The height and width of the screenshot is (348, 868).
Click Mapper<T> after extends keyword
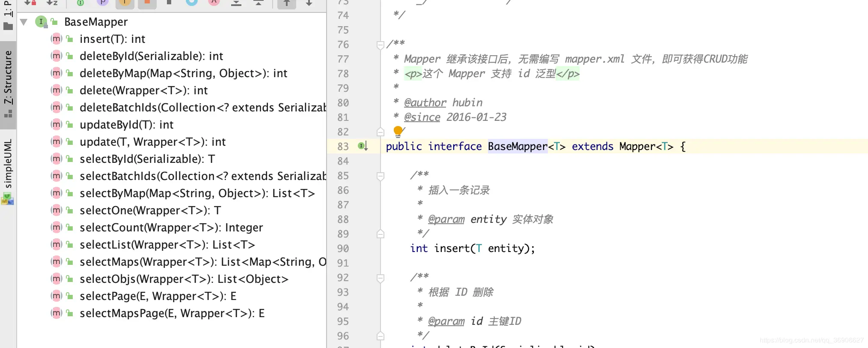pyautogui.click(x=646, y=147)
